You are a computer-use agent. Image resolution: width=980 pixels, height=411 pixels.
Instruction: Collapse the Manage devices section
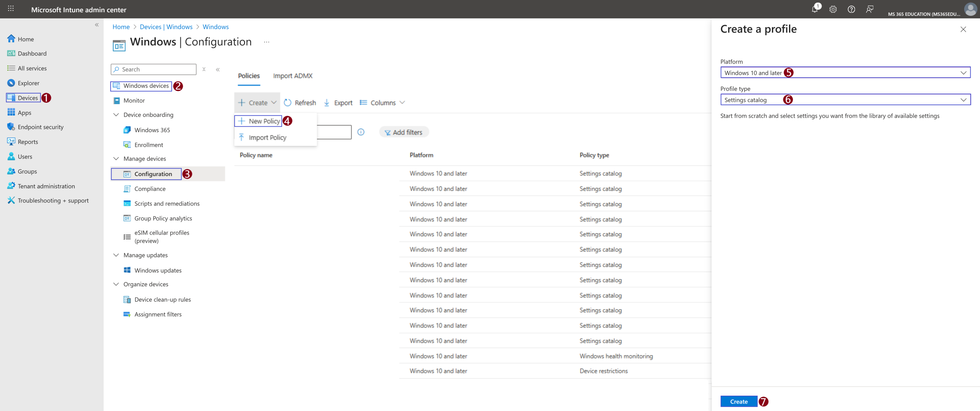coord(116,159)
